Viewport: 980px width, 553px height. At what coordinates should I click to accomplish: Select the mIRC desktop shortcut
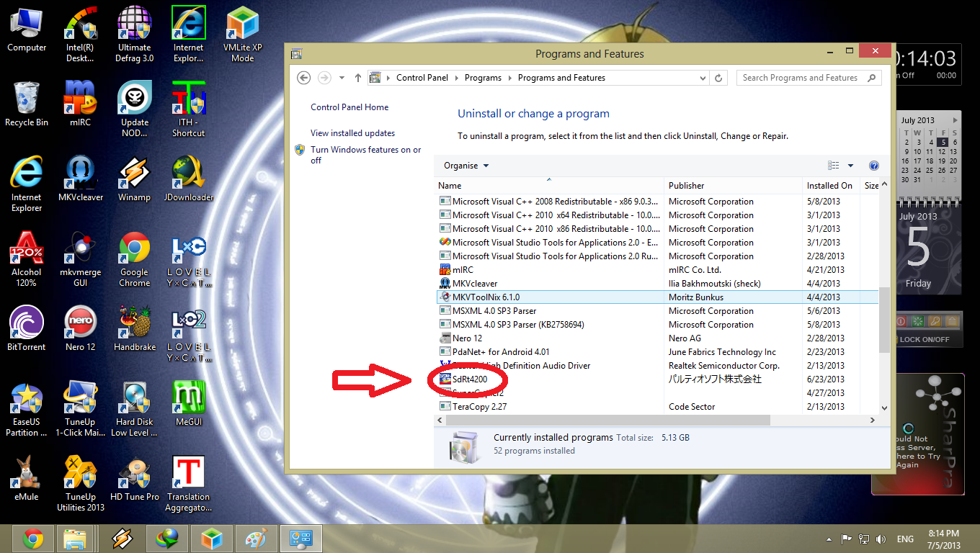[x=81, y=104]
